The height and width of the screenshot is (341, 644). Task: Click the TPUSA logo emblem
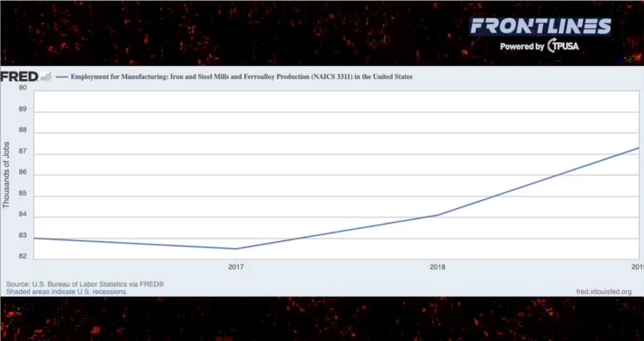pos(552,46)
